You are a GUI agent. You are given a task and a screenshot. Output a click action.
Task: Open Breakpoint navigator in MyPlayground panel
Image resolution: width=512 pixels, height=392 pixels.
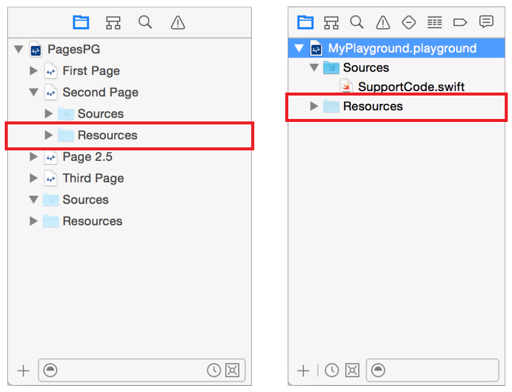tap(460, 22)
